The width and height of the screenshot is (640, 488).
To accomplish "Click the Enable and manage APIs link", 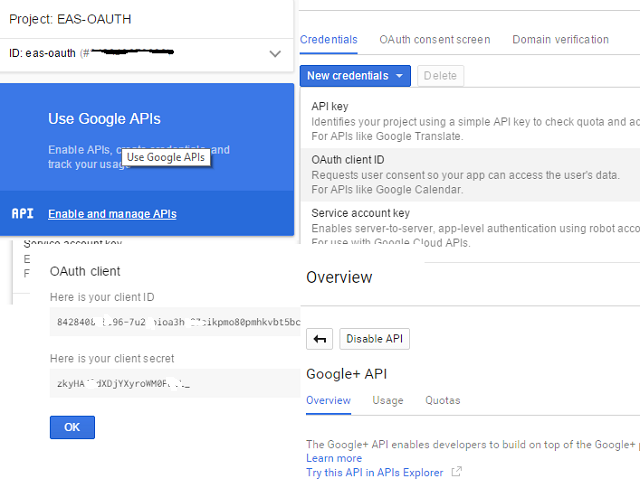I will tap(112, 214).
